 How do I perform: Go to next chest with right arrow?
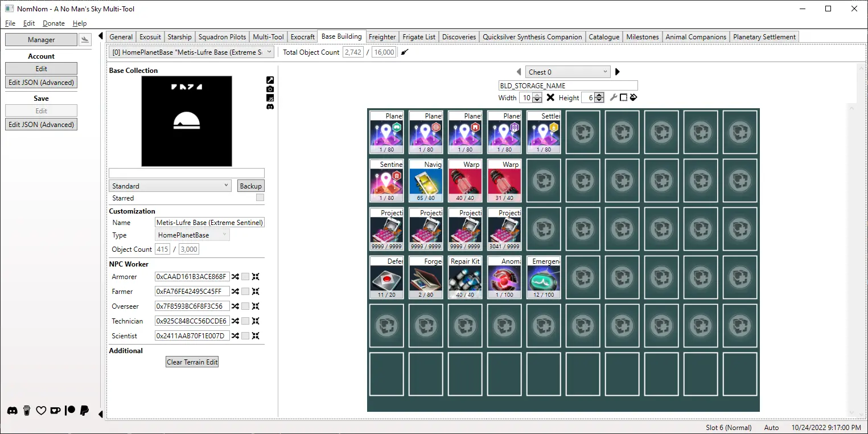618,72
